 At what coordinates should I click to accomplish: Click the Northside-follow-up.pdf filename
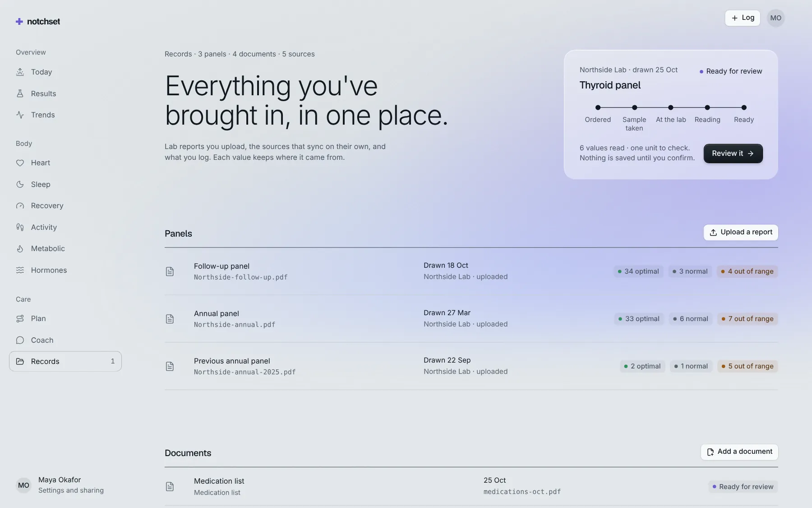(240, 277)
